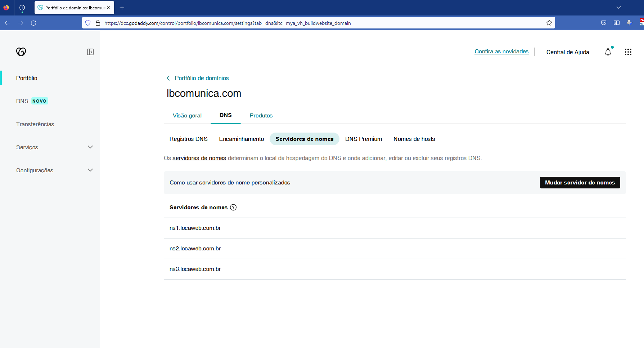Viewport: 644px width, 348px height.
Task: Click back chevron beside Portfólio de domínios
Action: pos(168,78)
